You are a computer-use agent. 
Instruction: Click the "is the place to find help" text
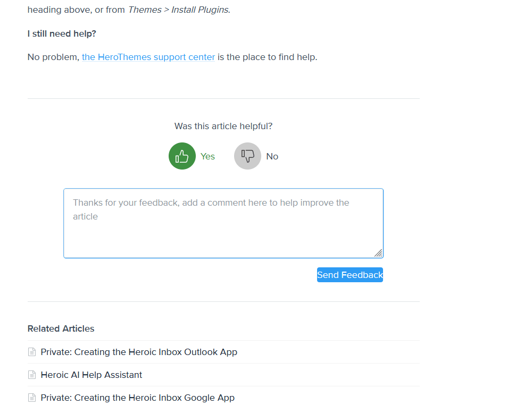(x=267, y=57)
